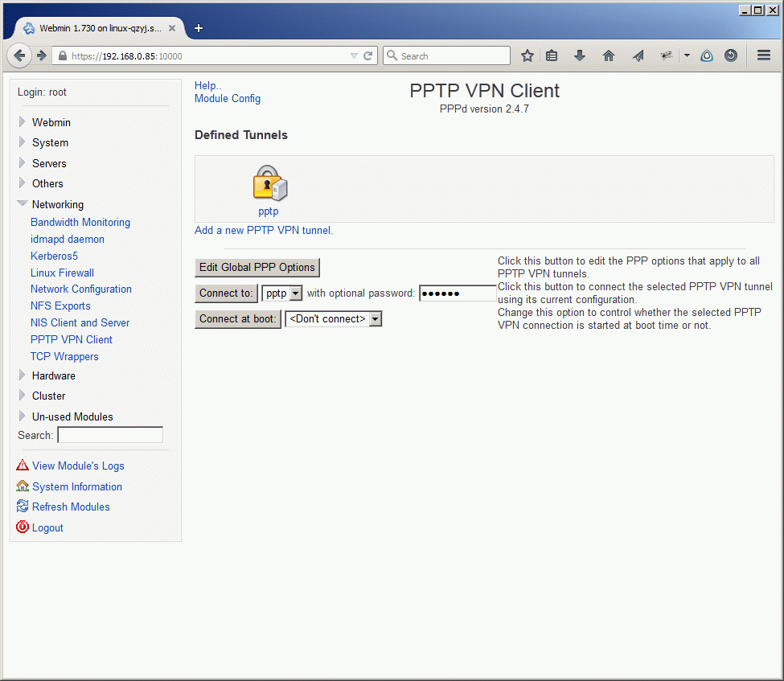Open the URL history dropdown arrow
This screenshot has width=784, height=681.
[x=354, y=56]
